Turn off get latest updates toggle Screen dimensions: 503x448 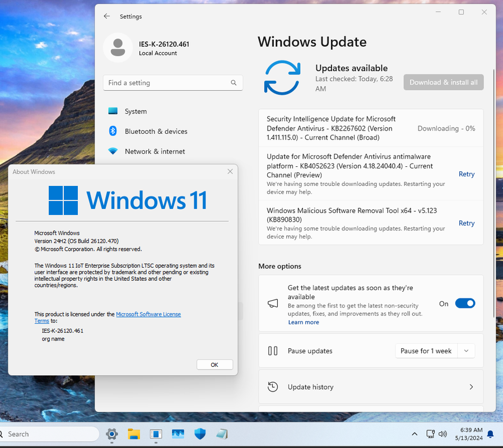tap(465, 304)
